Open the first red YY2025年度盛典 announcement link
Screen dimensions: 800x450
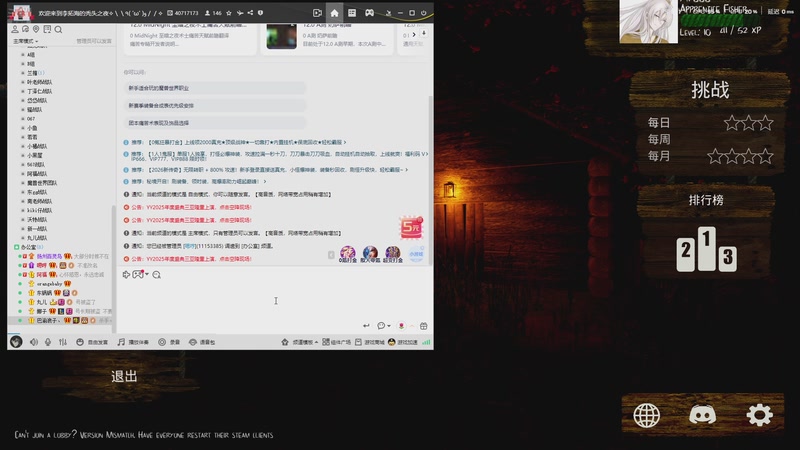click(199, 208)
